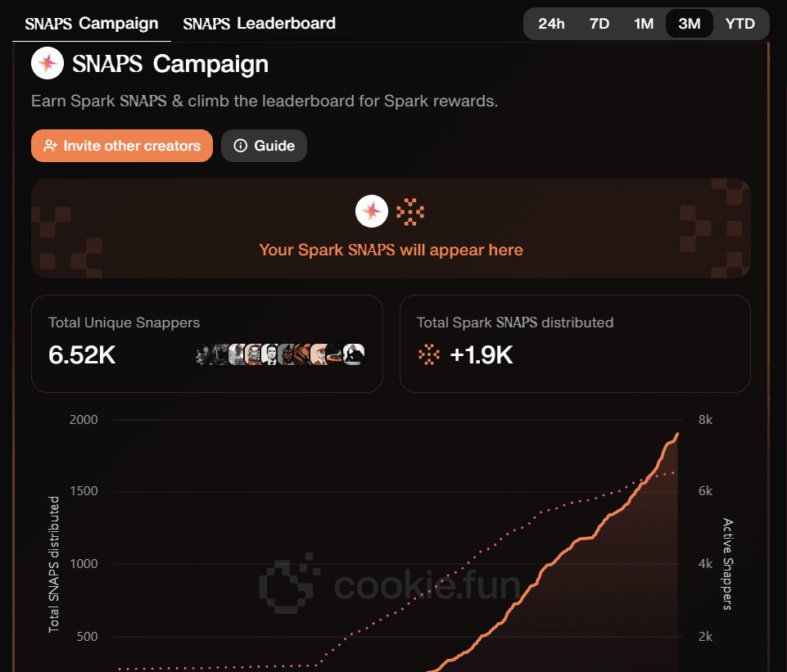Switch the time range to YTD
The height and width of the screenshot is (672, 787).
pyautogui.click(x=740, y=24)
